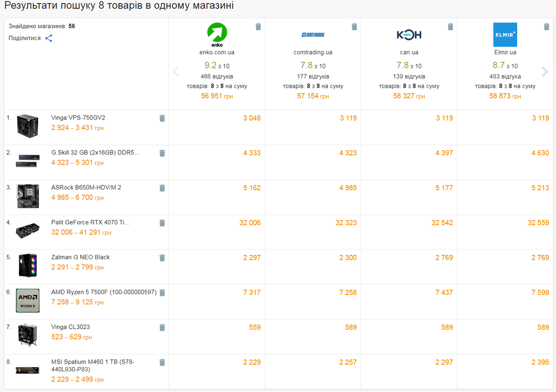Remove MSI Spatium M460 1 TB item
The height and width of the screenshot is (392, 556).
pyautogui.click(x=162, y=362)
